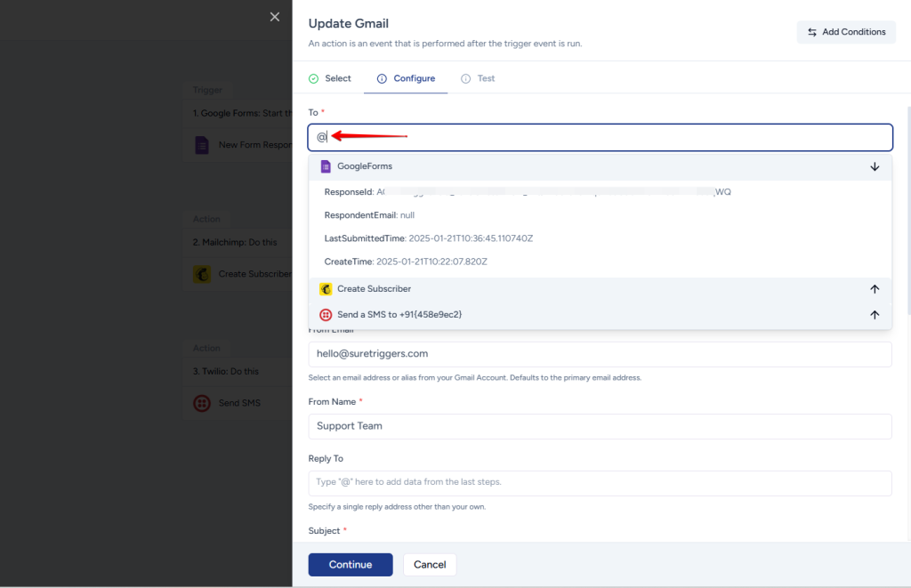This screenshot has height=588, width=911.
Task: Click the Google Forms icon in the dropdown
Action: tap(326, 166)
